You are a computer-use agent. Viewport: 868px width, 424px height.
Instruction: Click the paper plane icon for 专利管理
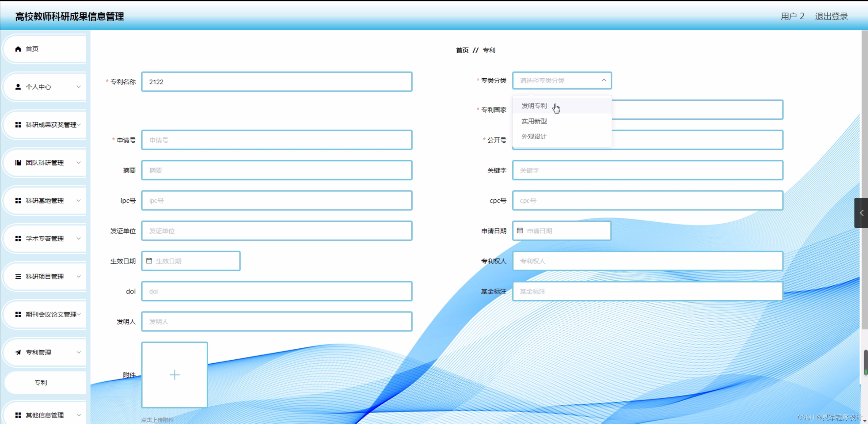[18, 352]
